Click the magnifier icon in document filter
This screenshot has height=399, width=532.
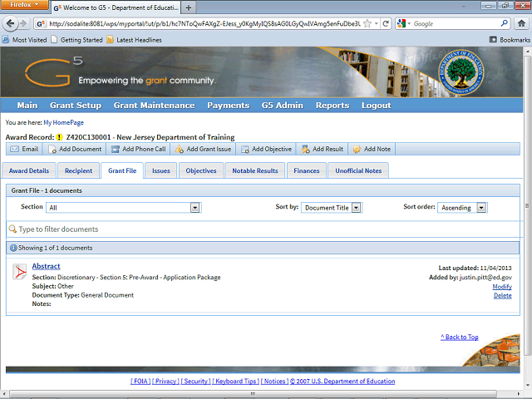12,229
